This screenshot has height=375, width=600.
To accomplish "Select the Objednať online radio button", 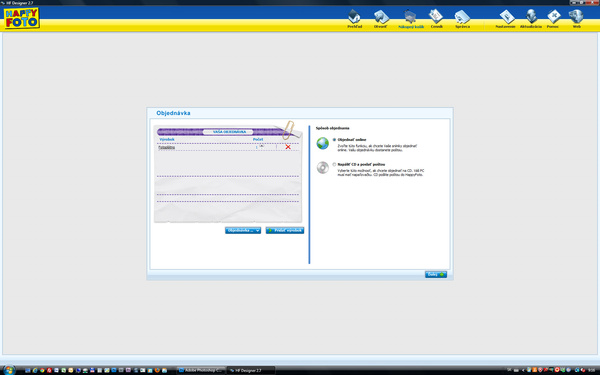I will point(334,140).
